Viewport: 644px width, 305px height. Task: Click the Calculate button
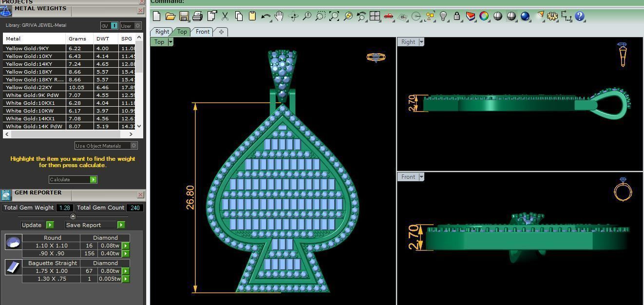(x=73, y=179)
